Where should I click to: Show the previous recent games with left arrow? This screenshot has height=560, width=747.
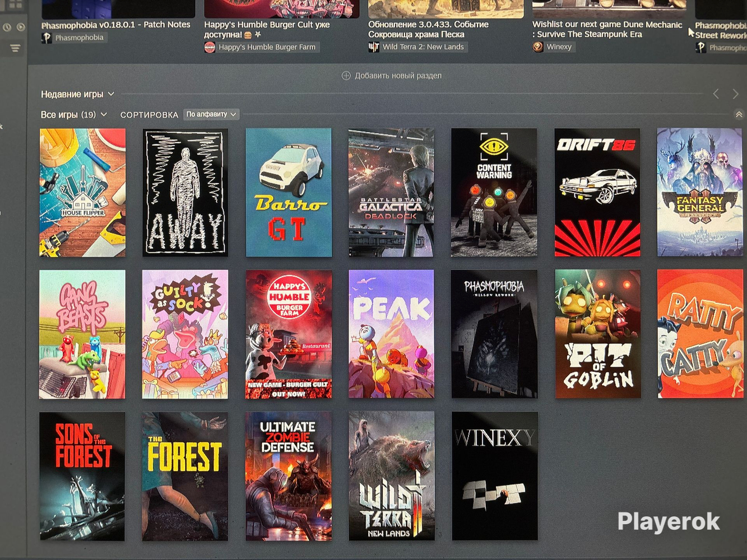[716, 94]
